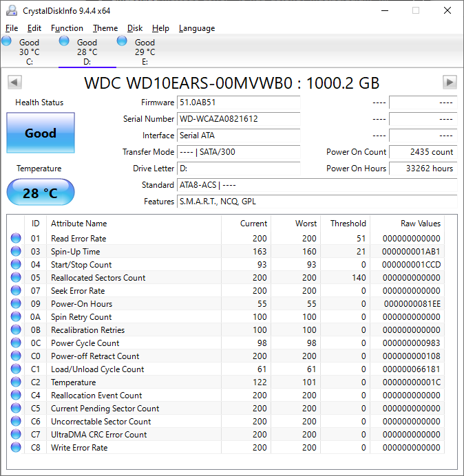Click raw value 000000066181 for Load/Unload Cycles
Viewport: 464px width, 476px height.
point(411,369)
